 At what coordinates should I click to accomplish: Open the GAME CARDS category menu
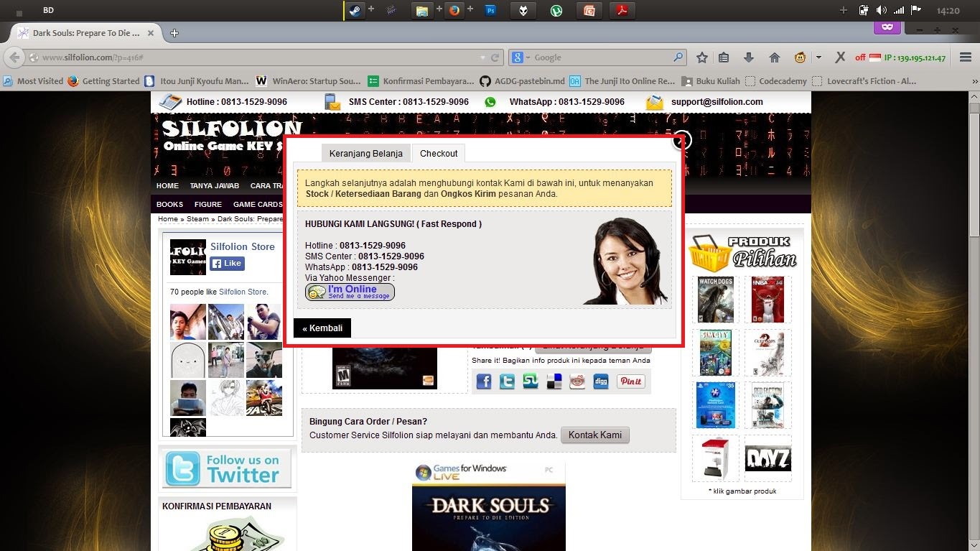point(258,204)
